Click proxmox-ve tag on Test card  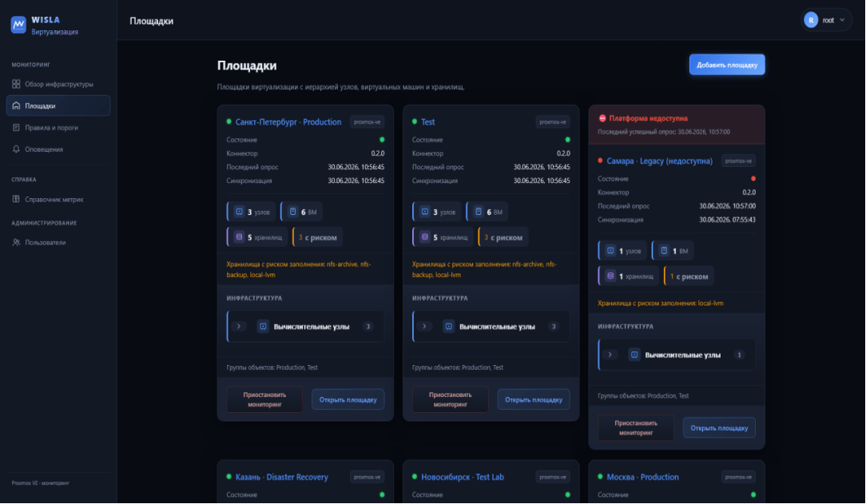click(x=553, y=122)
